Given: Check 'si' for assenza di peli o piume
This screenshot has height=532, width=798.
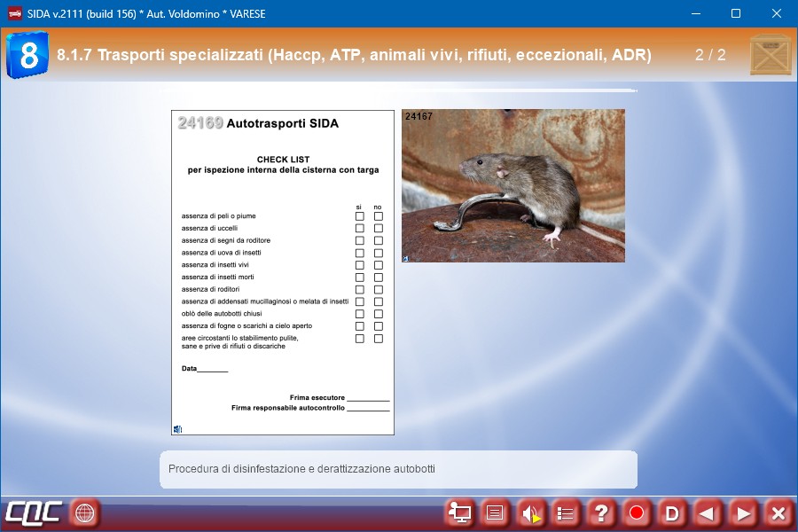Looking at the screenshot, I should [360, 215].
